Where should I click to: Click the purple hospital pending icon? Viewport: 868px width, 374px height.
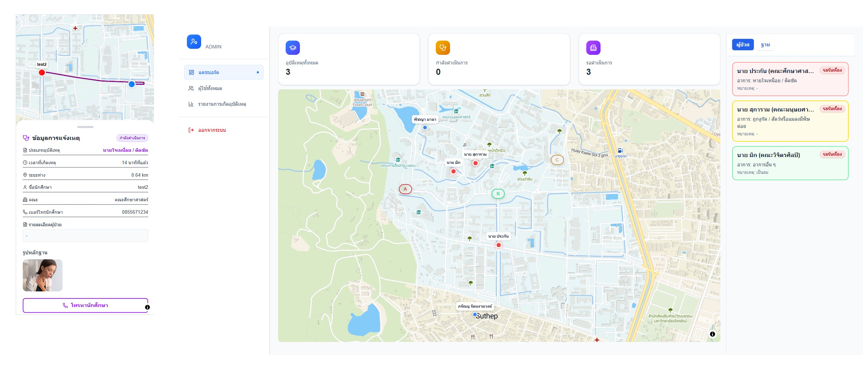coord(593,48)
